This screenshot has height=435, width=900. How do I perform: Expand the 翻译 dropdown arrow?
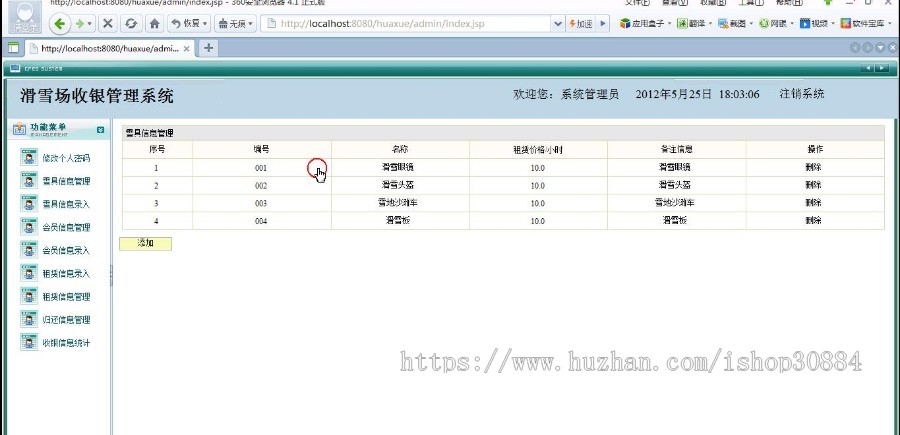(710, 24)
